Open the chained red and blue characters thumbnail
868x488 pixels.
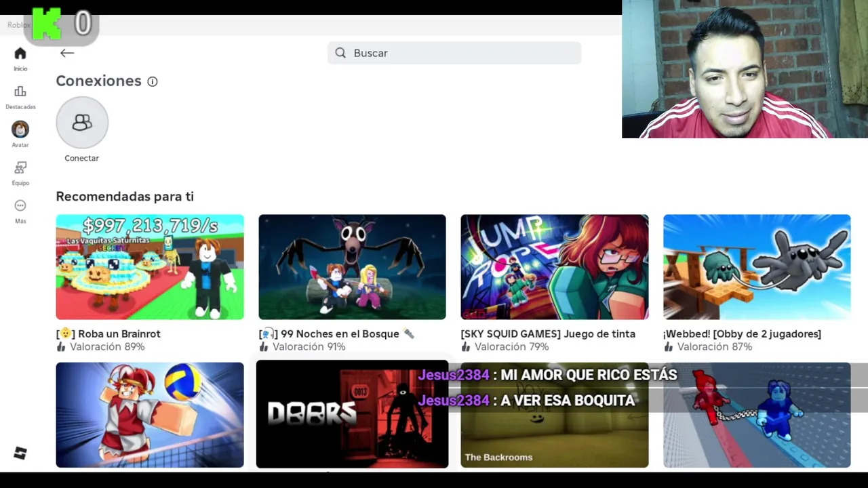(757, 415)
